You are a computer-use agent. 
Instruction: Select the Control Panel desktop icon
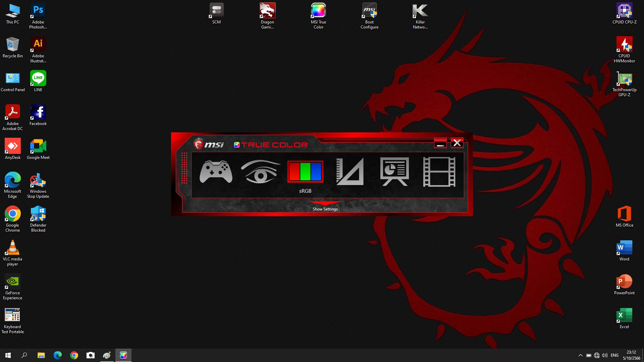tap(12, 81)
